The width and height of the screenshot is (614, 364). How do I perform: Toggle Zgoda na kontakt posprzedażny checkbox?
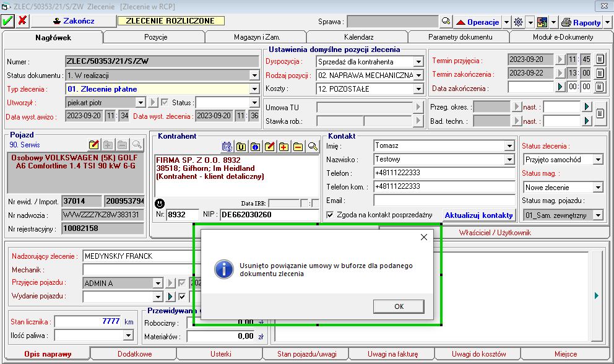[x=330, y=215]
